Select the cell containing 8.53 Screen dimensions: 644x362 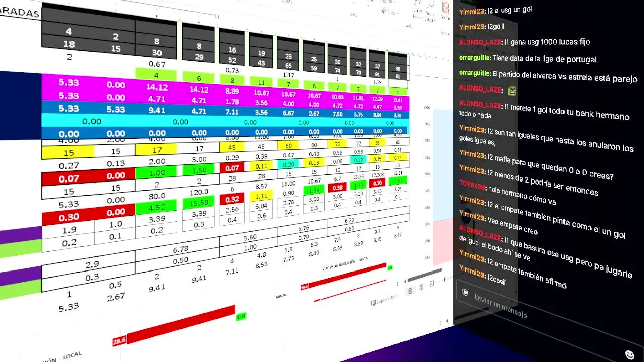coord(261,265)
